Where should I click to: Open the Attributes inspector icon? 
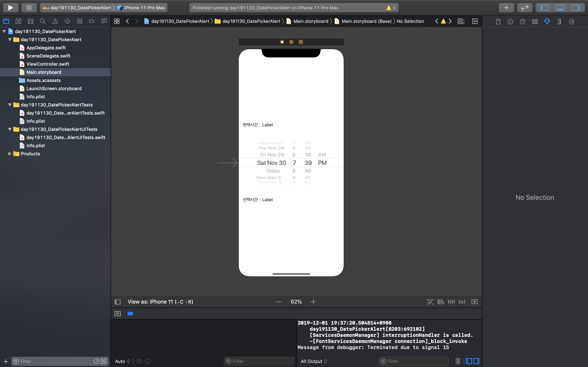pos(547,22)
